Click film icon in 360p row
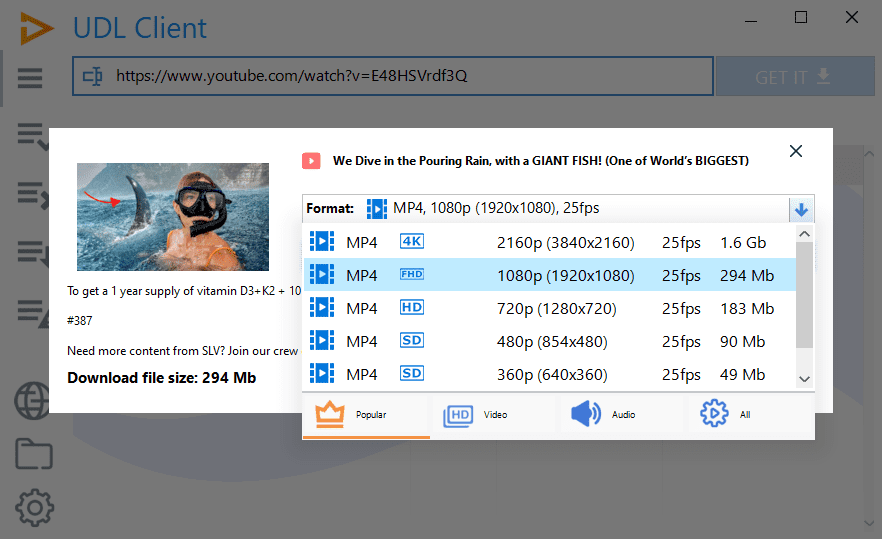The width and height of the screenshot is (882, 539). click(322, 374)
